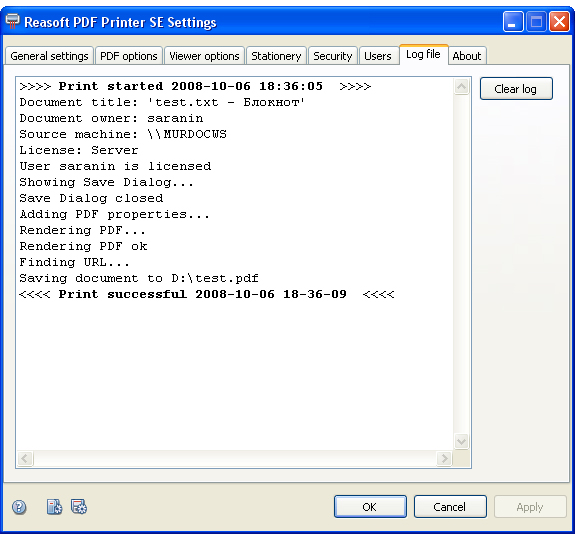
Task: Click the log scrollbar up arrow
Action: (461, 87)
